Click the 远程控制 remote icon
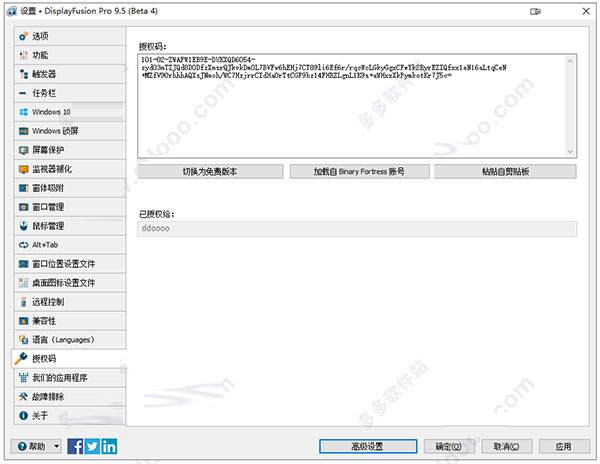The height and width of the screenshot is (464, 600). [x=23, y=302]
